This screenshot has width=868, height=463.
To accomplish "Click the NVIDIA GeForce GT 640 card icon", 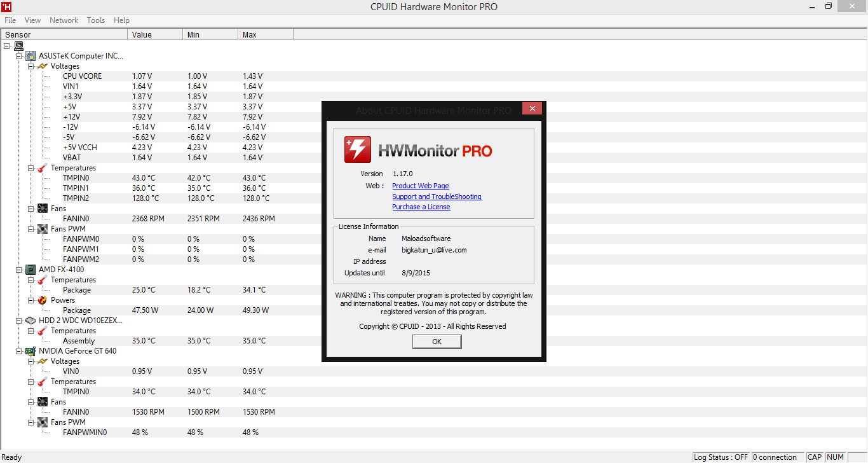I will (31, 351).
